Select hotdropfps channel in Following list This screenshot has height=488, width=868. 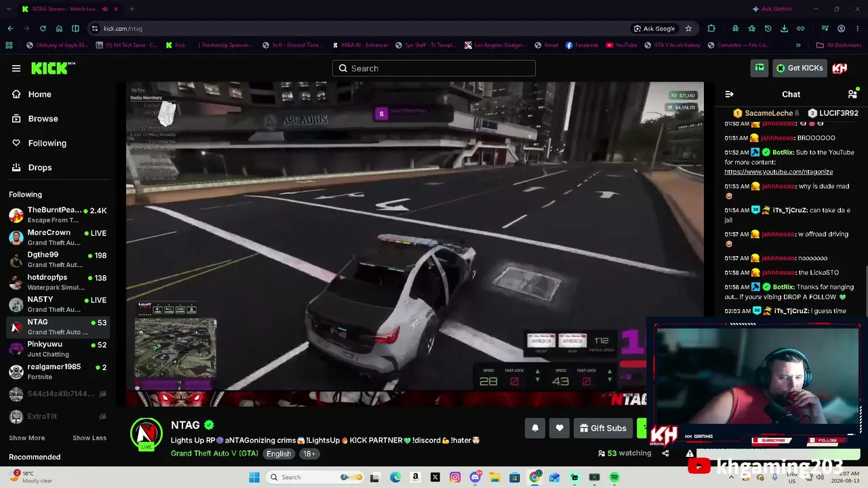(58, 282)
